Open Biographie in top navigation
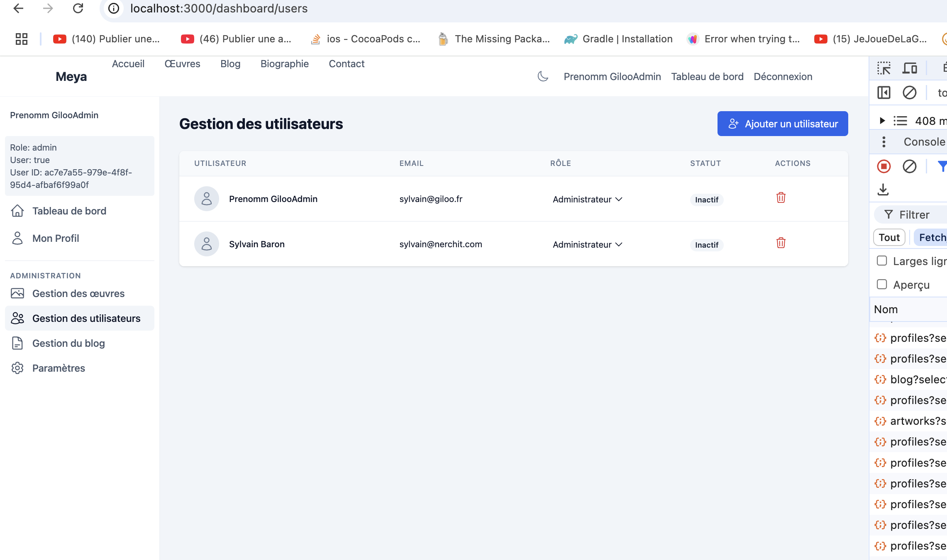947x560 pixels. [x=285, y=64]
